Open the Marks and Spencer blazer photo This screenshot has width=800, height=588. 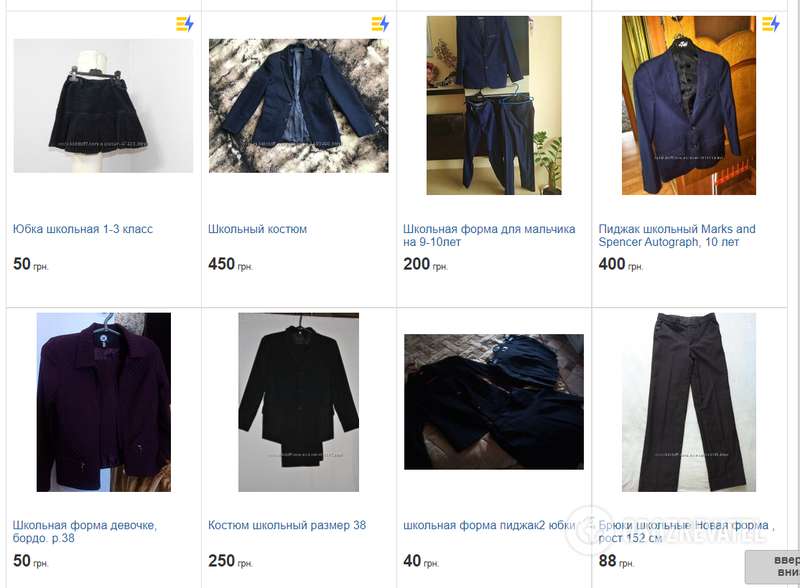(689, 105)
